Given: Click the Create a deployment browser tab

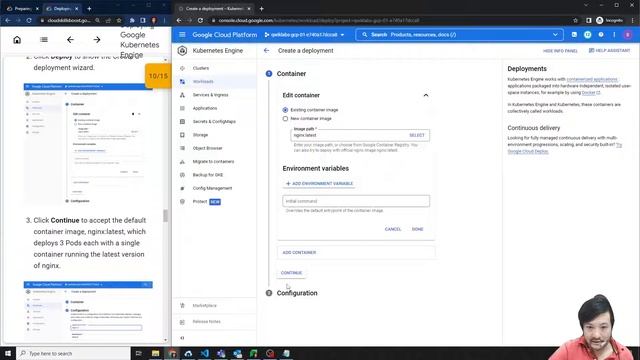Looking at the screenshot, I should [x=214, y=8].
